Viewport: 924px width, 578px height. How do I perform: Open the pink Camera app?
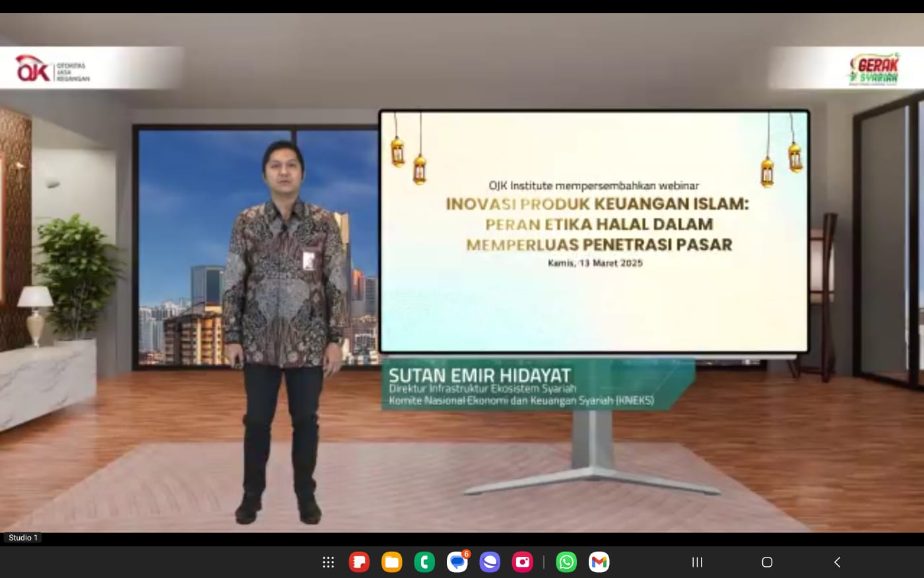tap(522, 562)
